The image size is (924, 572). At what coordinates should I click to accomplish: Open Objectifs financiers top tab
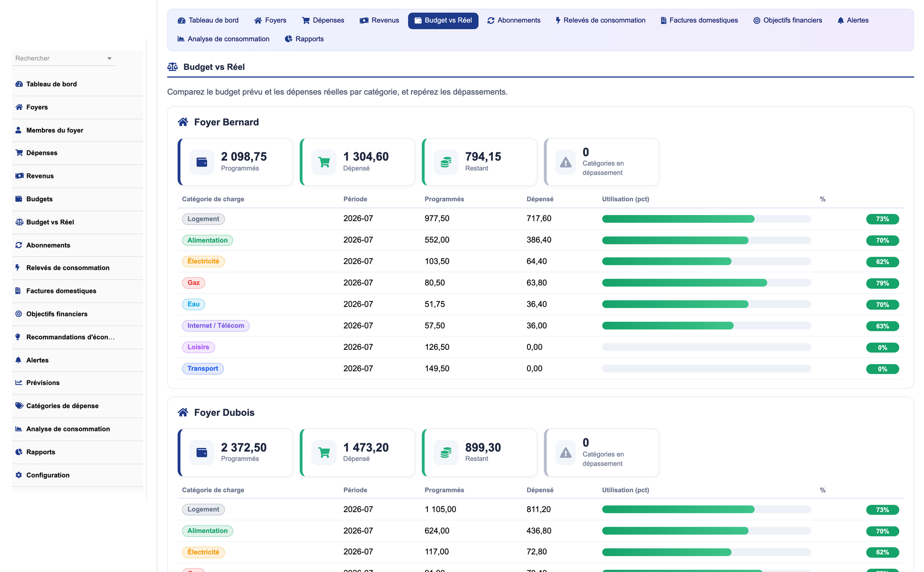787,20
